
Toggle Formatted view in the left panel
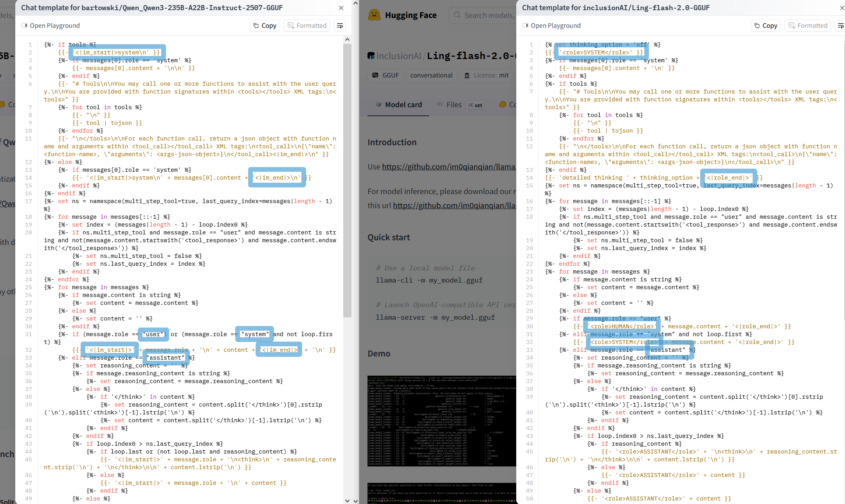point(307,25)
